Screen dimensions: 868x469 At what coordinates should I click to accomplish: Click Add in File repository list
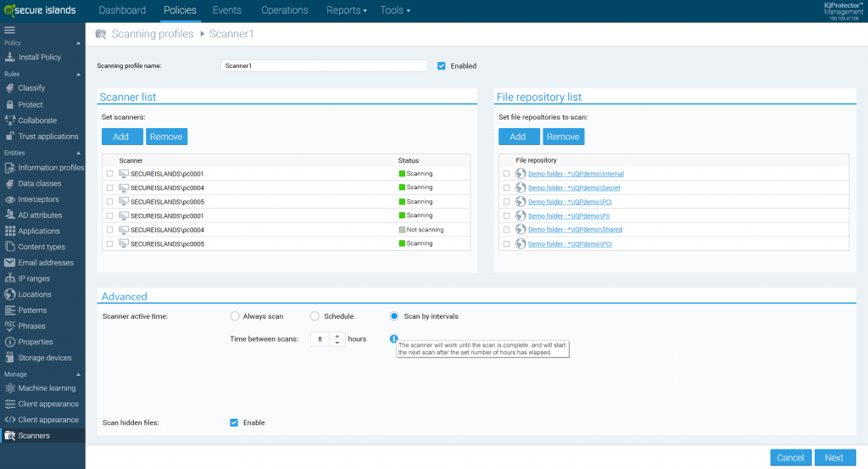520,137
